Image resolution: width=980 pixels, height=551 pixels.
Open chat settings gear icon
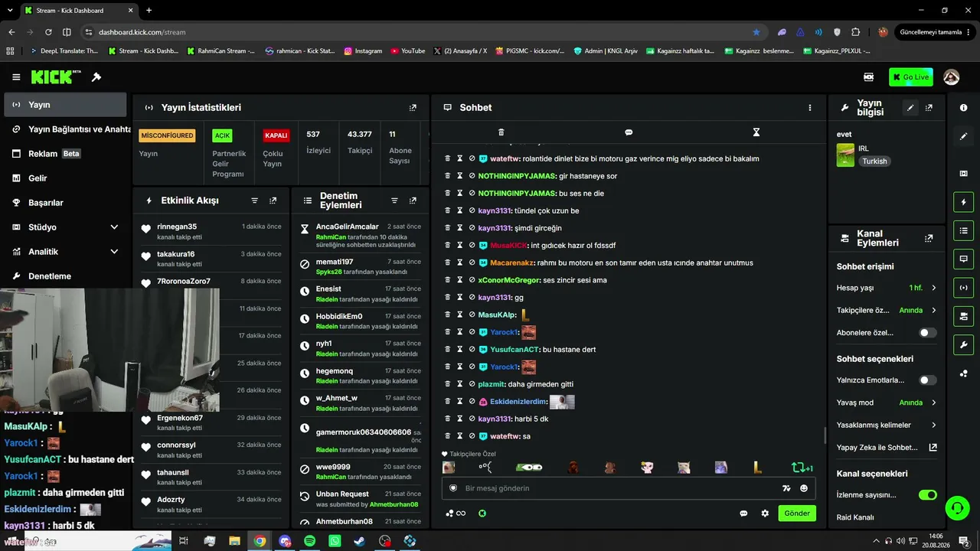tap(765, 514)
